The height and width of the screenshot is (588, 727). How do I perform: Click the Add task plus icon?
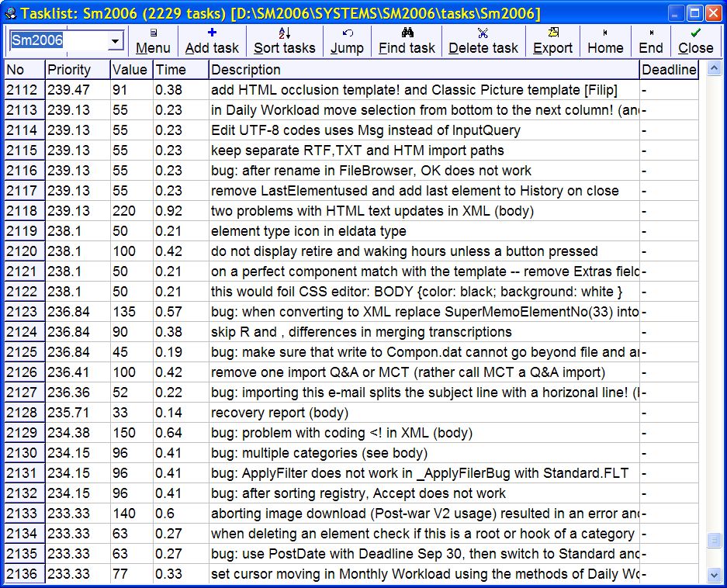point(212,33)
